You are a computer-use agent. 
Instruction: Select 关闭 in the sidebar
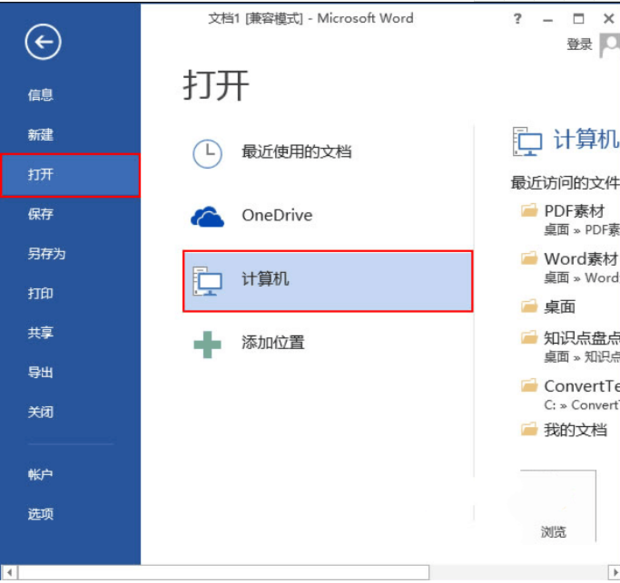40,412
